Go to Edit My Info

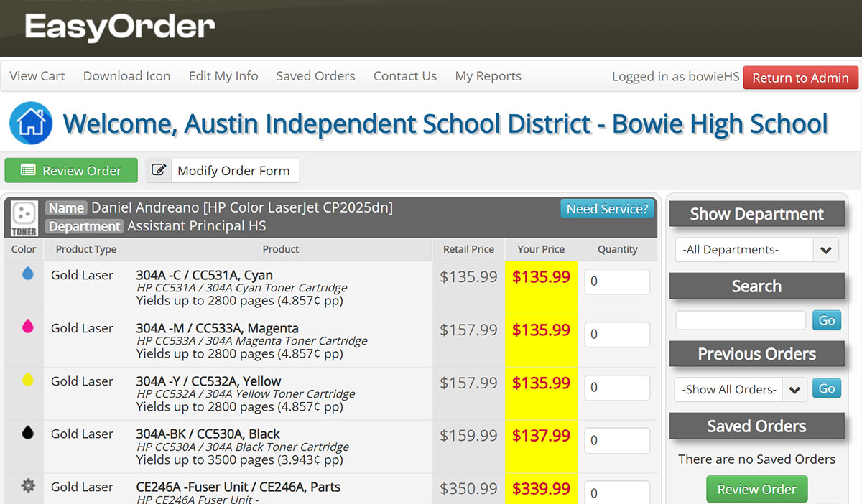click(x=223, y=76)
